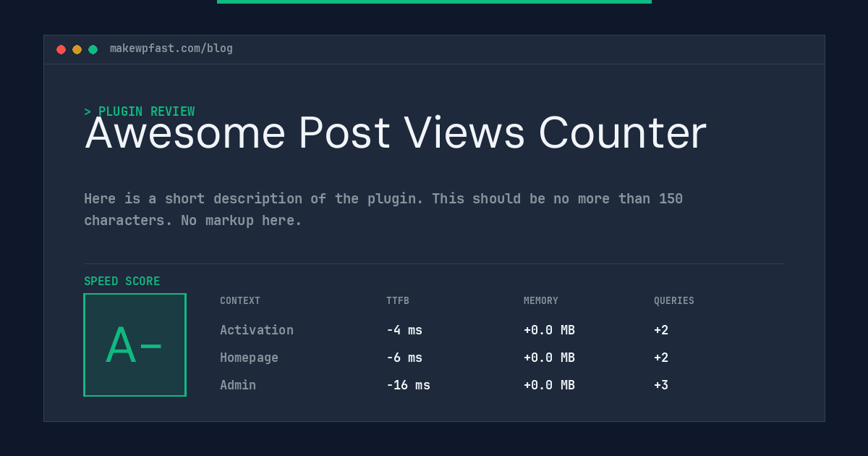This screenshot has height=456, width=868.
Task: Click Activation memory value +0.0 MB
Action: point(549,330)
